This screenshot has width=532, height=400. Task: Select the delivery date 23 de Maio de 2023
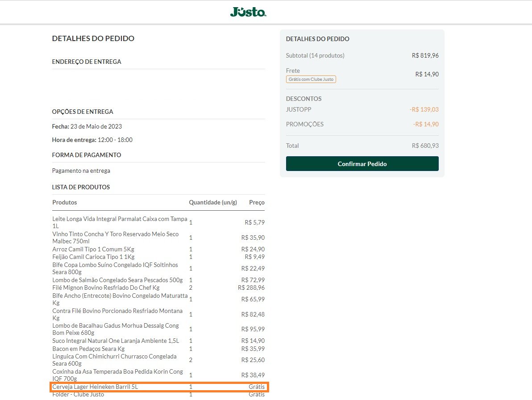(96, 126)
